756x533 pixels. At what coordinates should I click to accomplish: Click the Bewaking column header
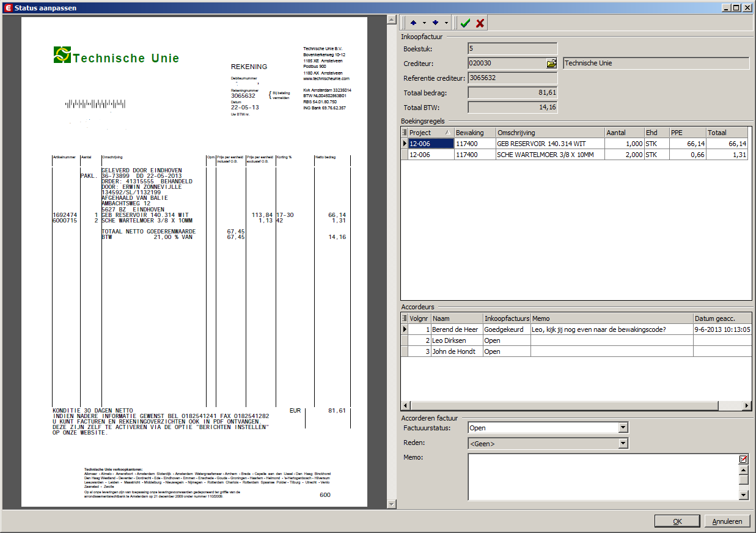click(475, 133)
